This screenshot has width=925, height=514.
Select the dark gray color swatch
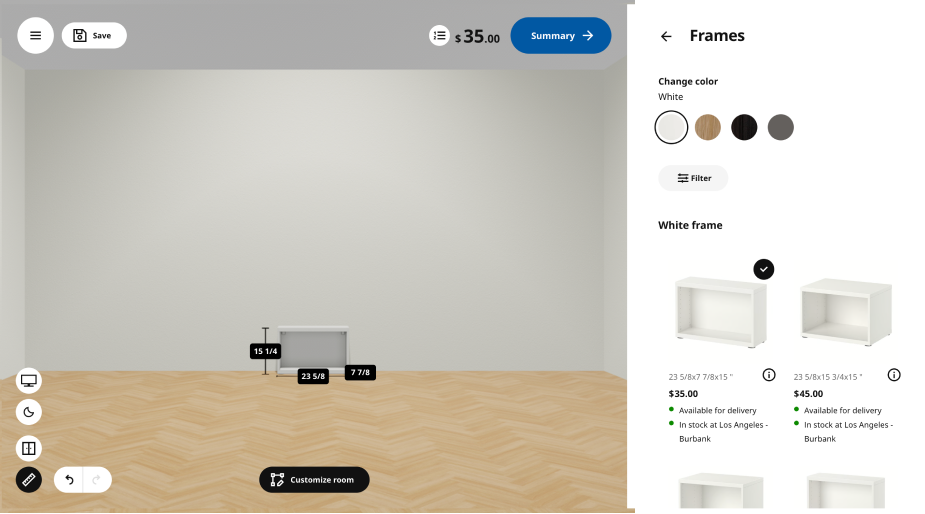pos(780,127)
